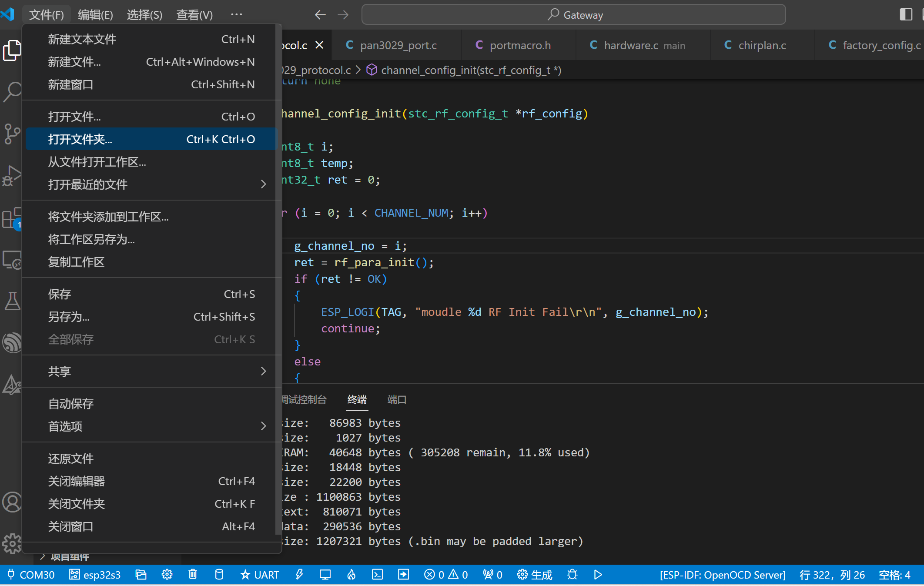Image resolution: width=924 pixels, height=586 pixels.
Task: Open Remote Explorer view icon
Action: point(12,260)
